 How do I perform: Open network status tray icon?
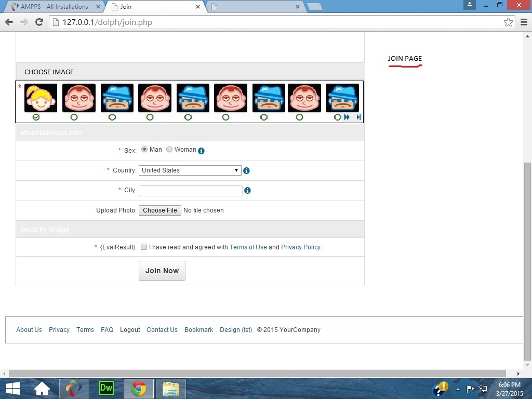pos(483,389)
